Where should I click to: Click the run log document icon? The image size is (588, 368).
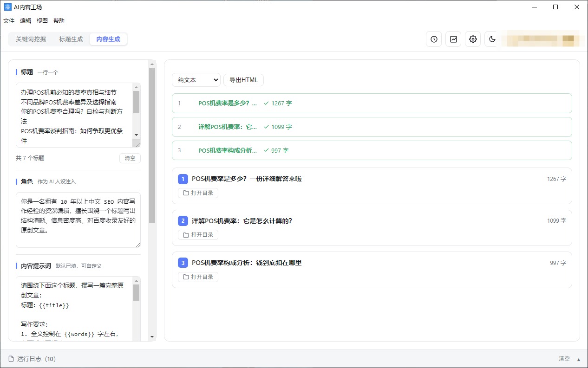pos(11,359)
